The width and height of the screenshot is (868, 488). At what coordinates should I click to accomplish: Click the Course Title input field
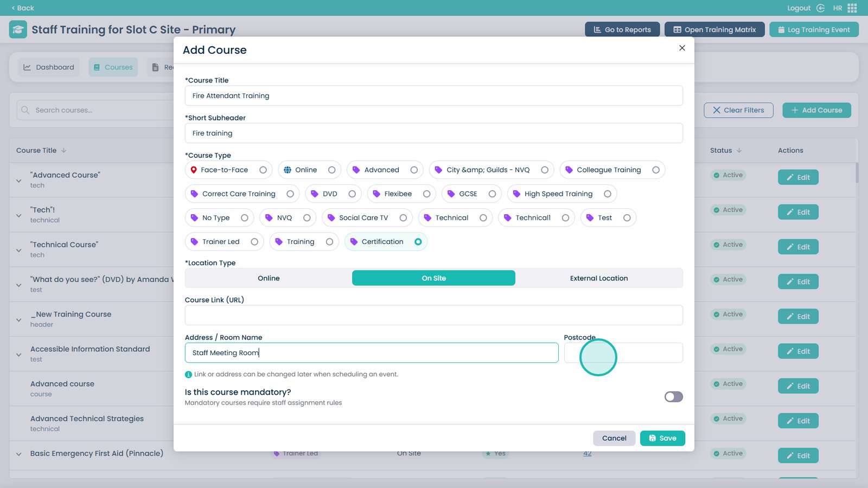(433, 95)
